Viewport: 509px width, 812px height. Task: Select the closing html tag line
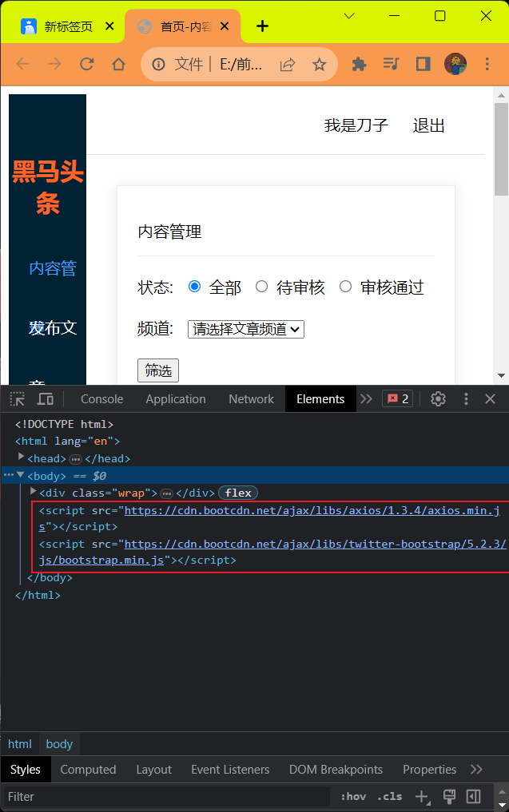tap(38, 596)
